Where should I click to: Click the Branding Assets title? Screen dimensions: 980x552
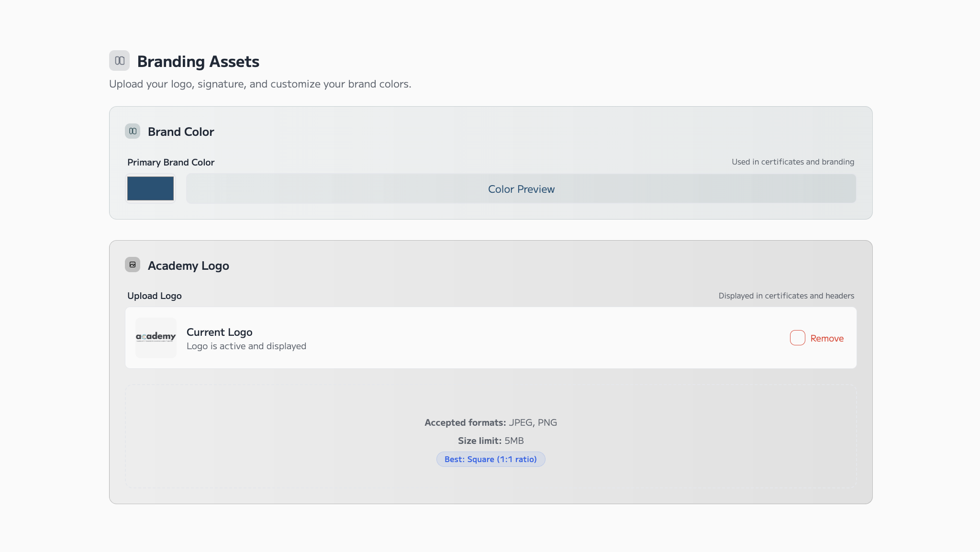(x=198, y=61)
